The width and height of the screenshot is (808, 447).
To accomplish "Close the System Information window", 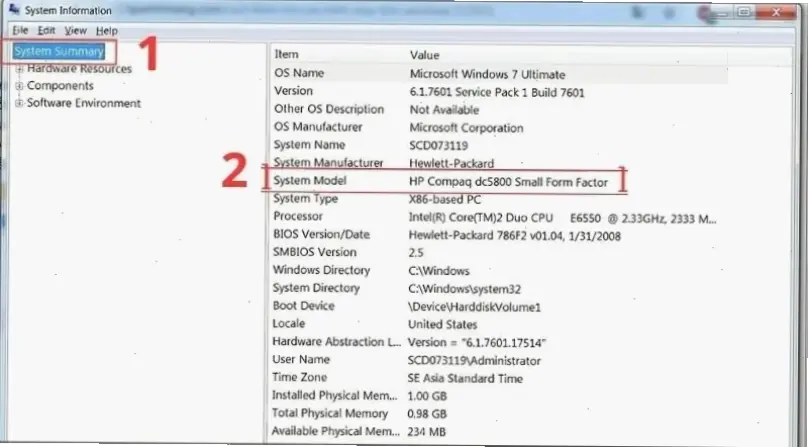I will click(x=776, y=12).
